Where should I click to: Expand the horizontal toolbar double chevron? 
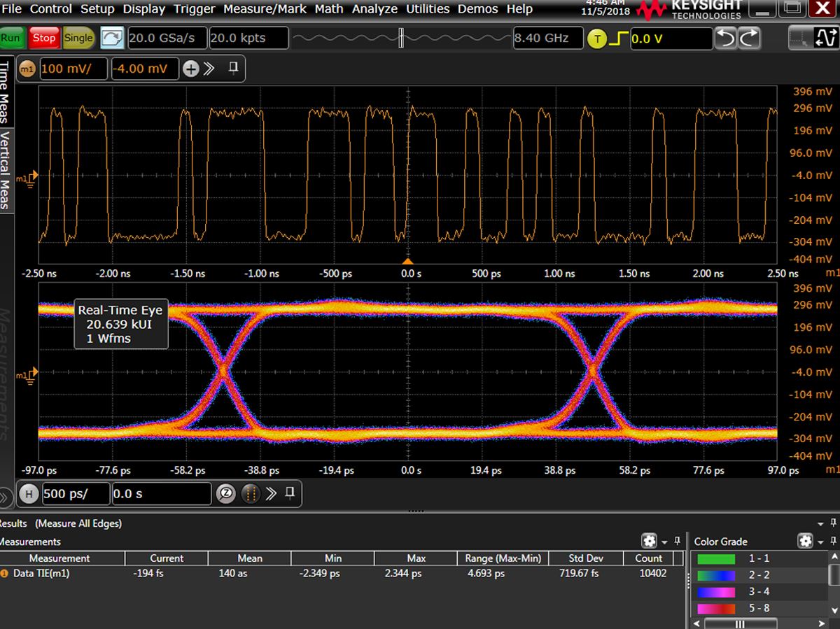pyautogui.click(x=271, y=494)
